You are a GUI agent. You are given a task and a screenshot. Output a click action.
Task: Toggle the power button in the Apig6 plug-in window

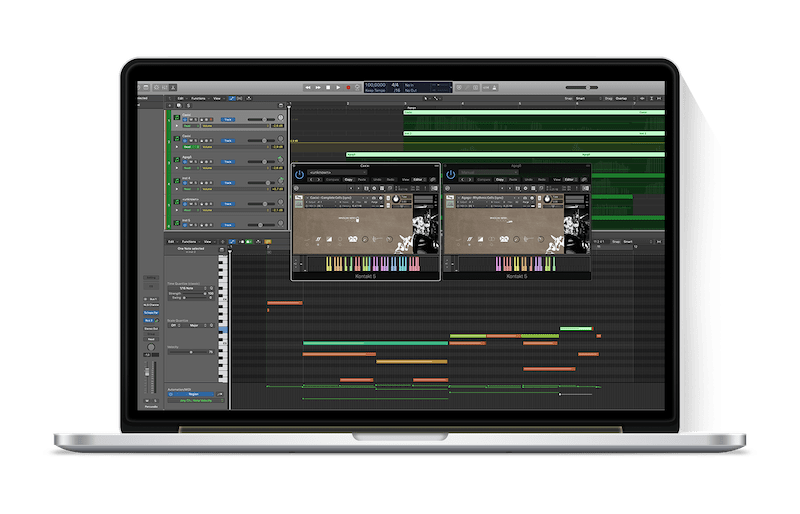[451, 175]
